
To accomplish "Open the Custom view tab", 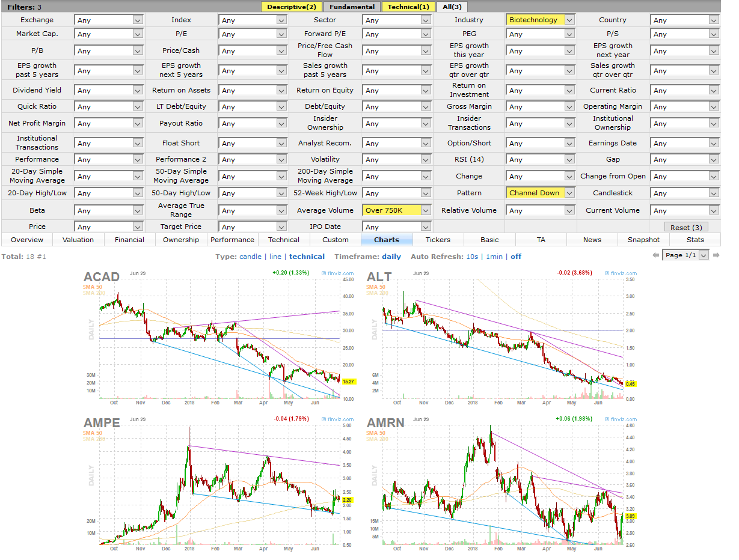I will (336, 240).
